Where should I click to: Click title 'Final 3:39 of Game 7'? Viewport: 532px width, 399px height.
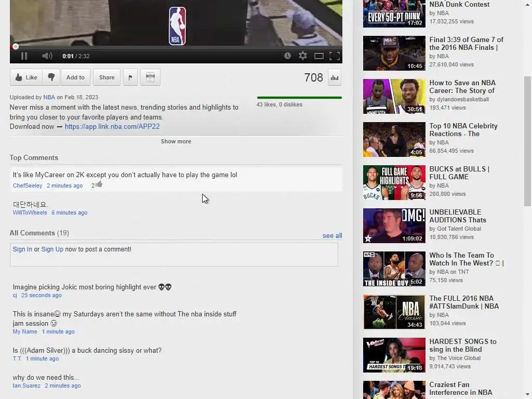(x=466, y=44)
